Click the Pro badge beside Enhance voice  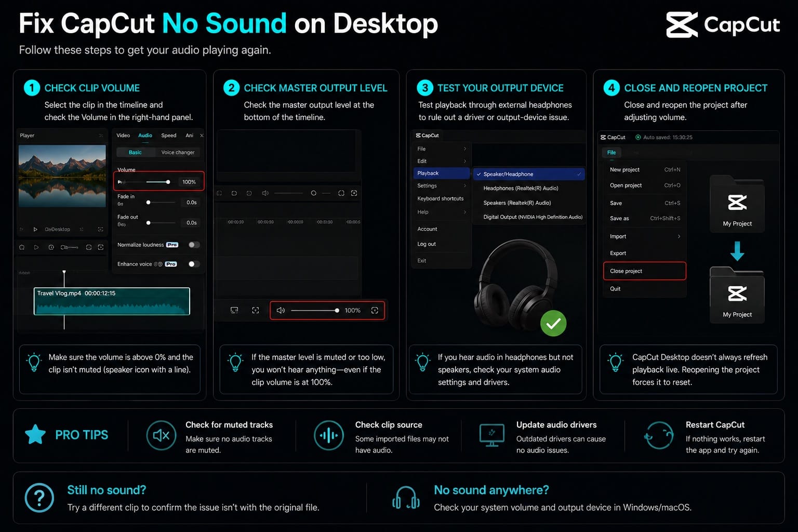[171, 264]
